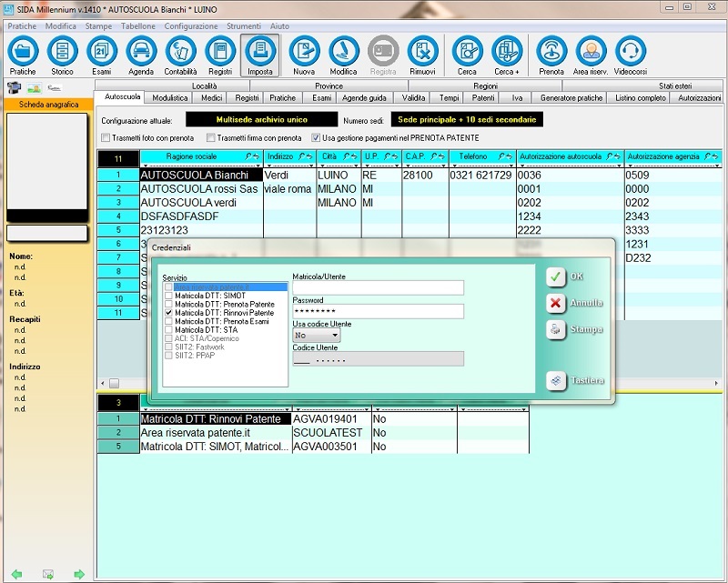728x583 pixels.
Task: Open the Videocorsi headset icon
Action: click(630, 53)
